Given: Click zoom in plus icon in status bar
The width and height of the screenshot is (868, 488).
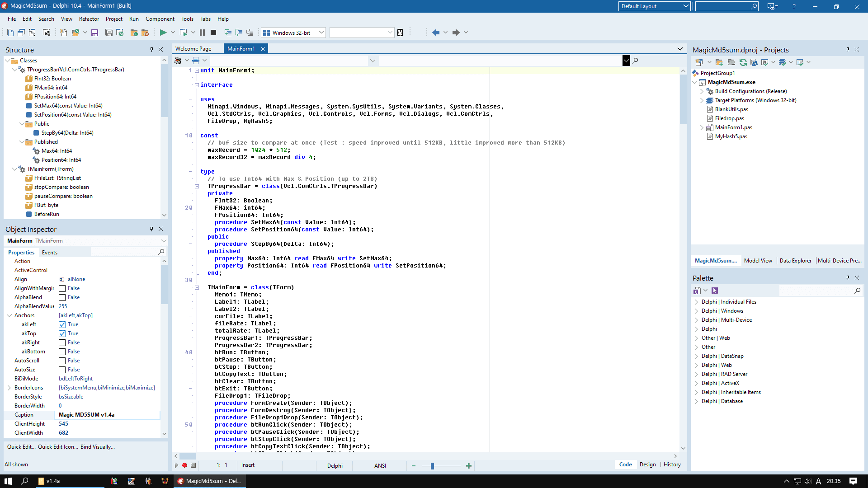Looking at the screenshot, I should click(469, 466).
